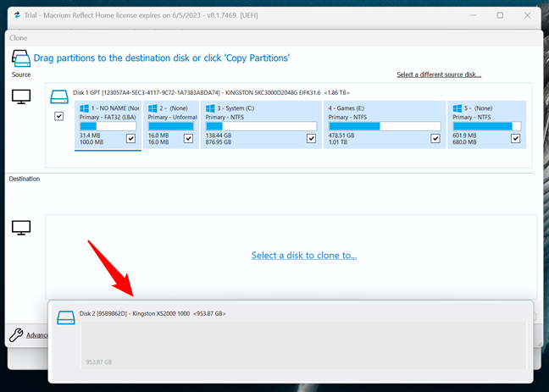
Task: Open 'Select a different source disk...' link
Action: click(x=439, y=75)
